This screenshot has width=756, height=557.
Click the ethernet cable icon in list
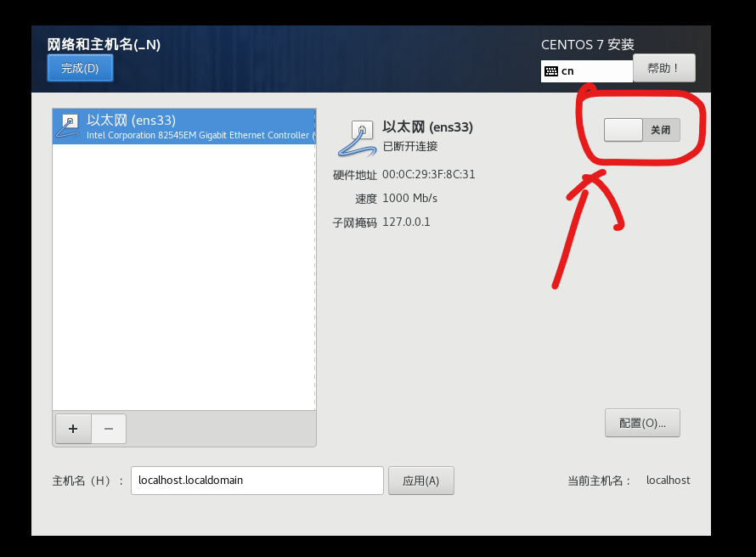pyautogui.click(x=68, y=127)
